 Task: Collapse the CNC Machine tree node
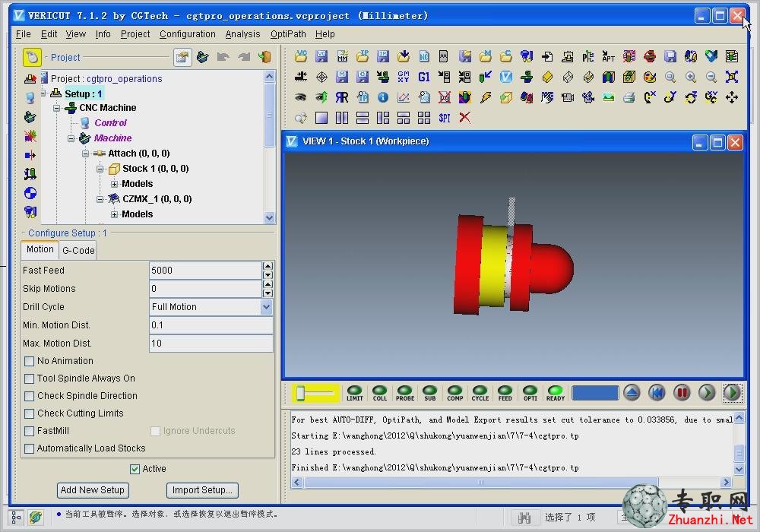click(57, 108)
